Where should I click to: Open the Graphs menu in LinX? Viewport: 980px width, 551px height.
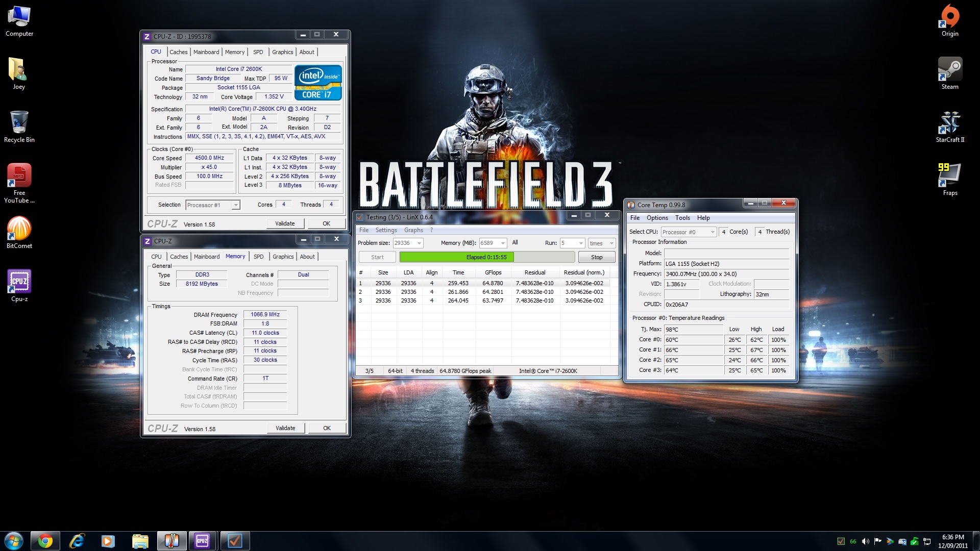tap(413, 230)
